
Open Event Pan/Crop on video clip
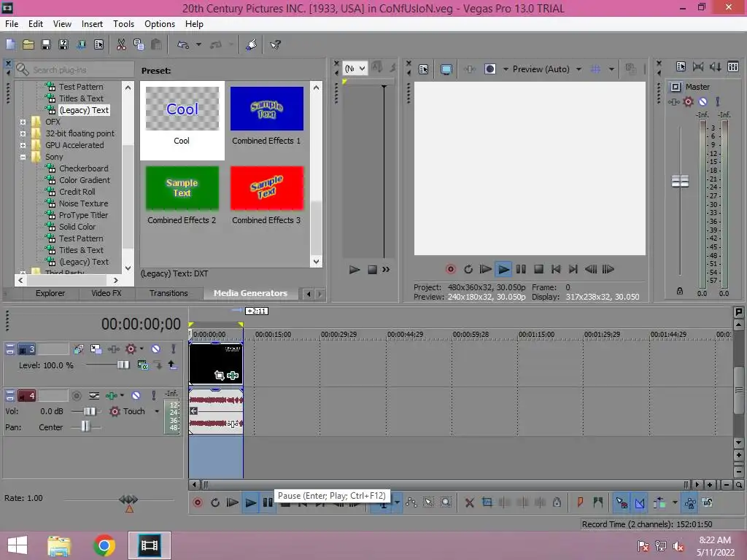pos(219,376)
